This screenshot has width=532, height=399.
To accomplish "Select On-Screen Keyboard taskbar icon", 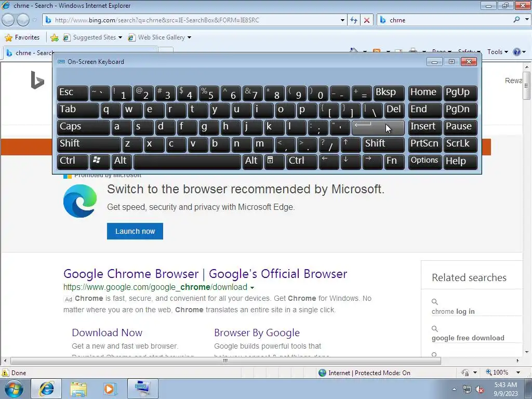I will (143, 389).
